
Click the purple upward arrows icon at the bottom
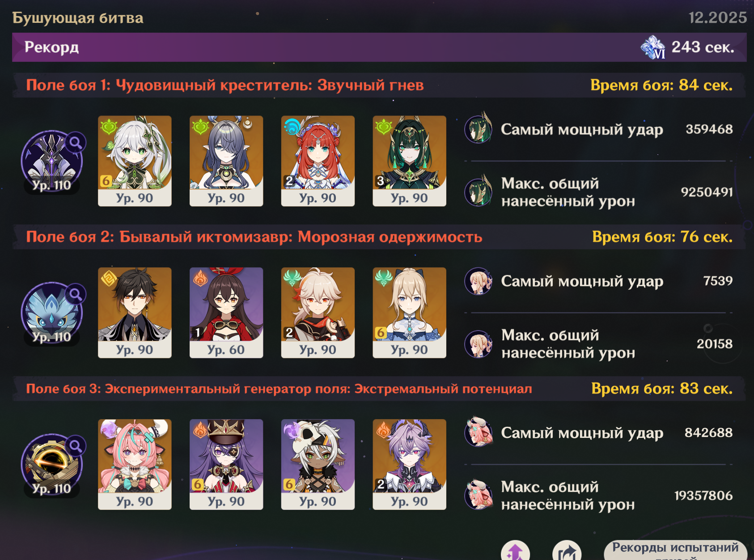coord(515,552)
